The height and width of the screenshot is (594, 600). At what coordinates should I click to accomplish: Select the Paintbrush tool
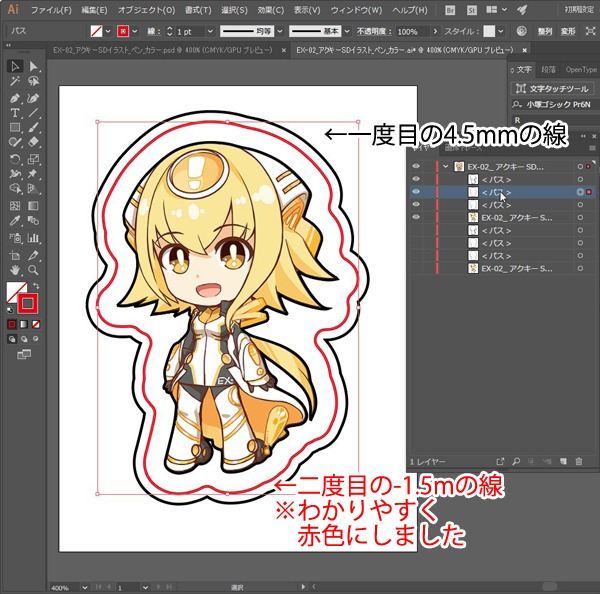coord(33,127)
